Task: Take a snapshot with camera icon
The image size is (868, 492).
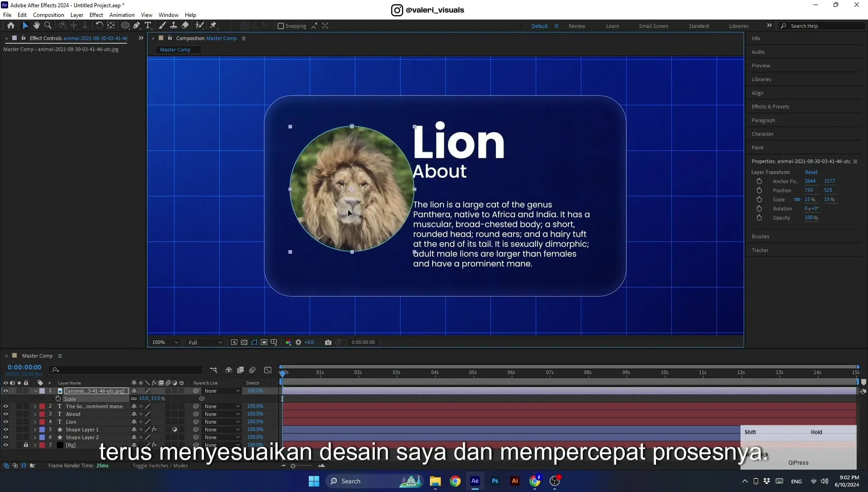Action: pyautogui.click(x=328, y=342)
